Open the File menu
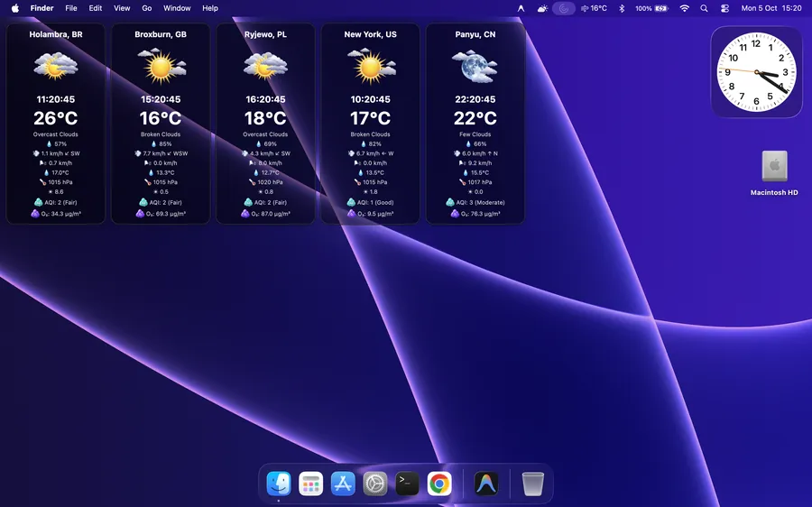812x507 pixels. click(71, 8)
